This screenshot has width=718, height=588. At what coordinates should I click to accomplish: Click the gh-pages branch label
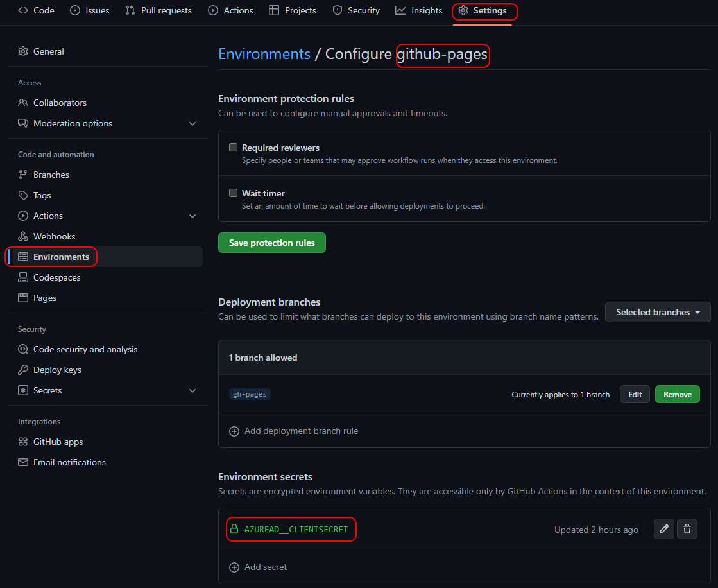[250, 394]
